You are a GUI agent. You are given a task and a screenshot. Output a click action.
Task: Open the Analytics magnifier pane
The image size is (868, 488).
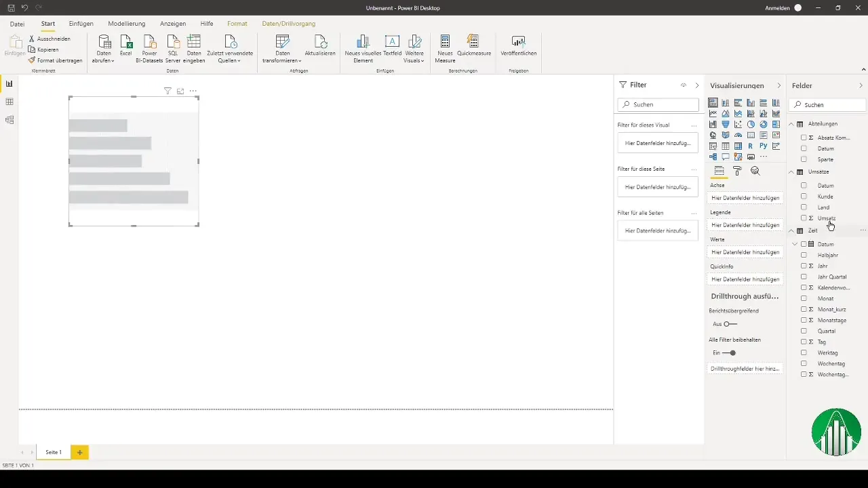[755, 171]
